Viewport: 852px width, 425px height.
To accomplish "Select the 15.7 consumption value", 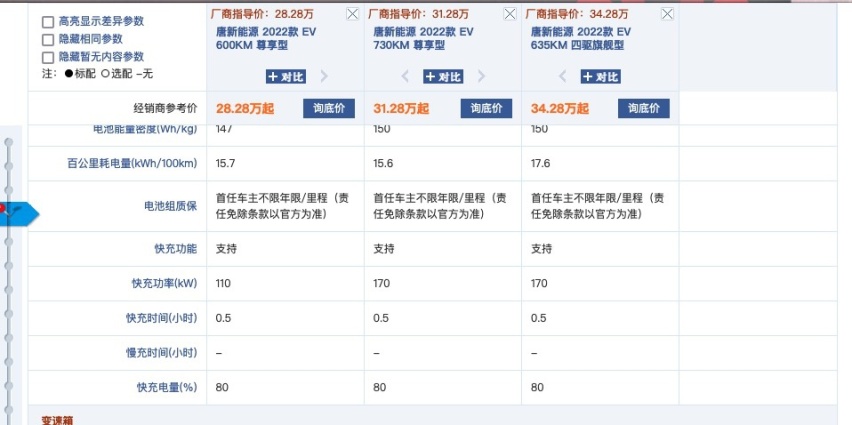I will coord(225,164).
